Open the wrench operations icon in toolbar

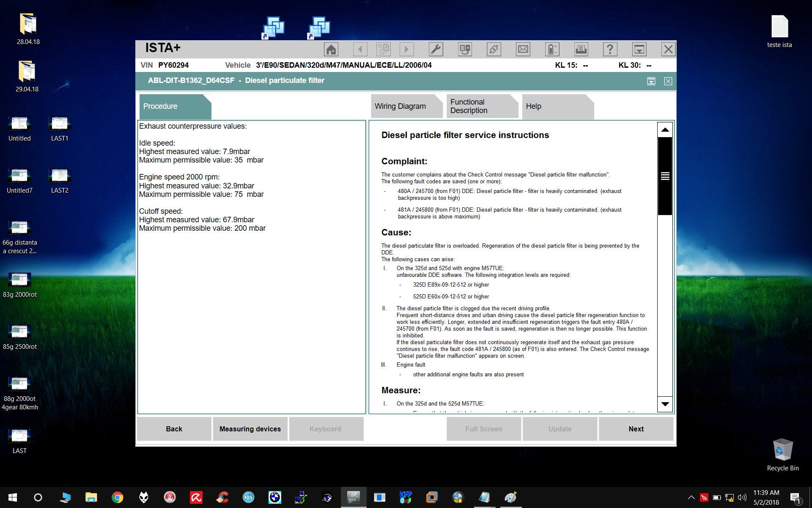[x=436, y=50]
